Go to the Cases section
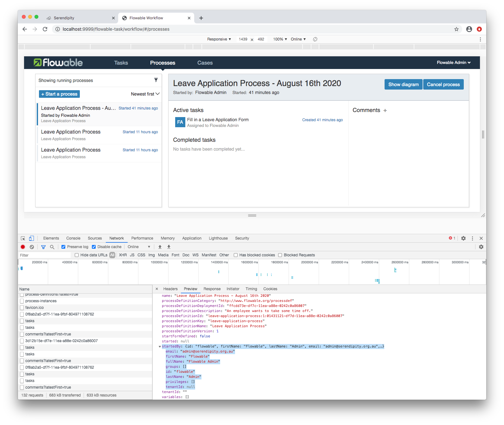Screen dimensions: 504x425 click(205, 63)
